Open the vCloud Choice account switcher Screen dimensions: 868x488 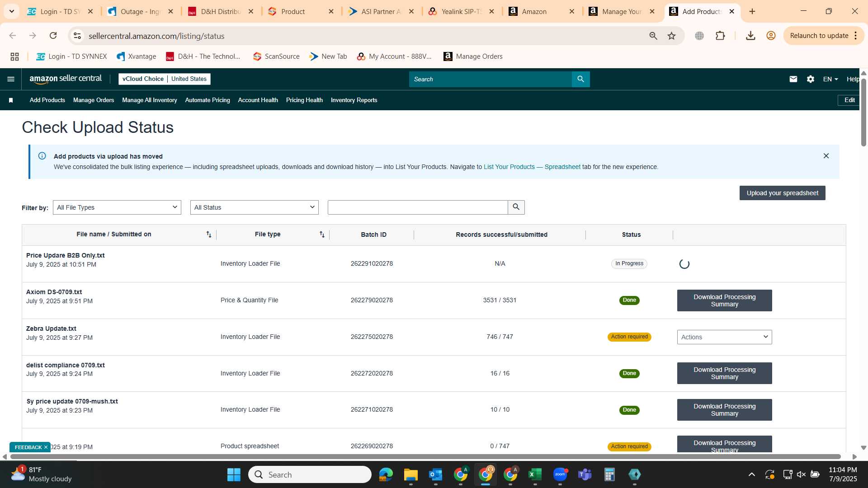coord(165,79)
